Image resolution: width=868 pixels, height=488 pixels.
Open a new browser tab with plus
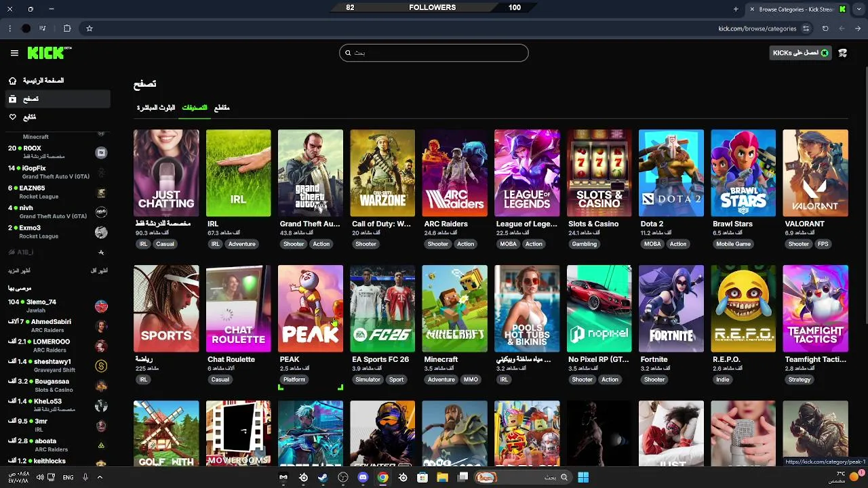[x=736, y=9]
